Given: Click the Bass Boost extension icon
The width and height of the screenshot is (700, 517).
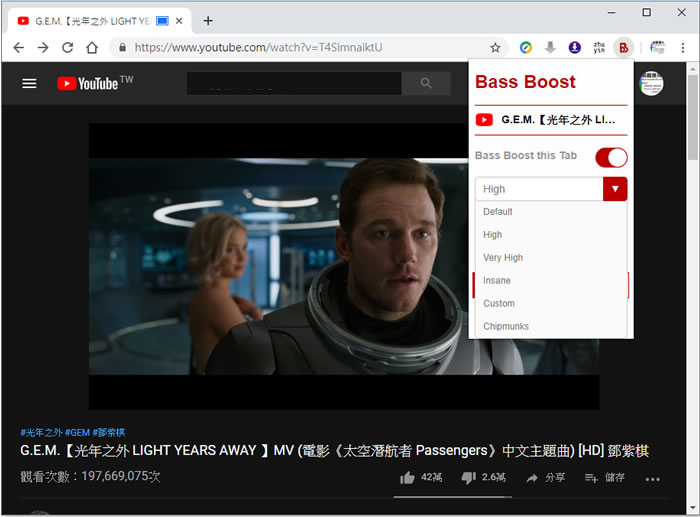Looking at the screenshot, I should click(x=624, y=47).
